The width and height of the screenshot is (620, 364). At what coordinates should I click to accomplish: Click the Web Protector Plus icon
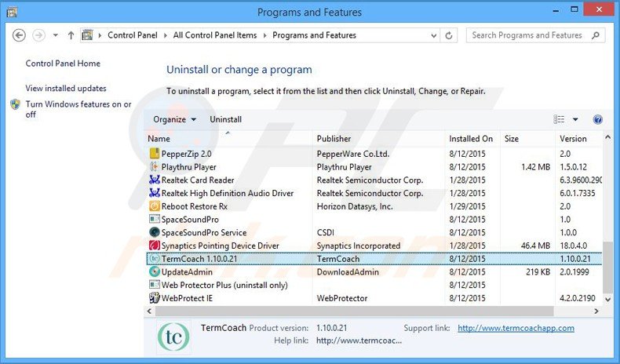pos(155,285)
